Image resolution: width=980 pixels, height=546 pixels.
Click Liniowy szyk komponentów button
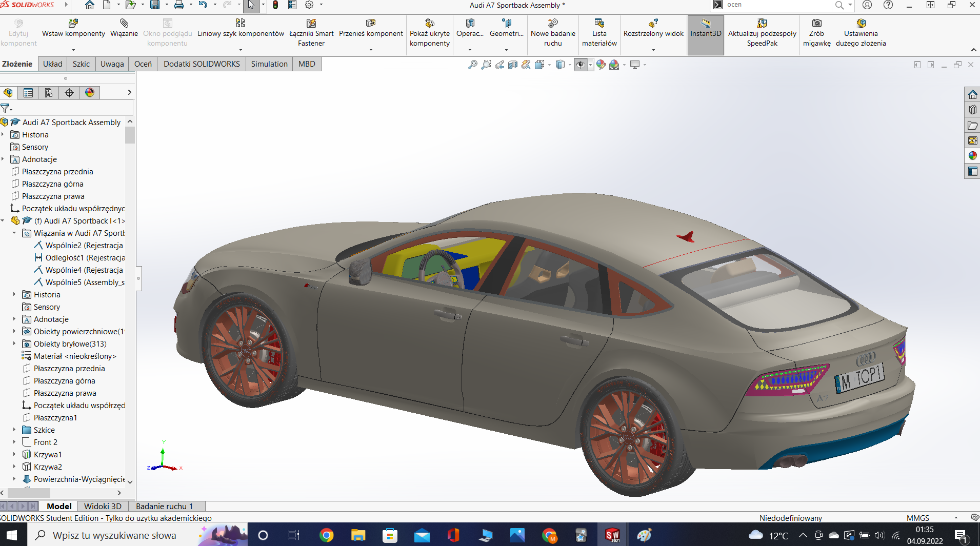(x=241, y=28)
